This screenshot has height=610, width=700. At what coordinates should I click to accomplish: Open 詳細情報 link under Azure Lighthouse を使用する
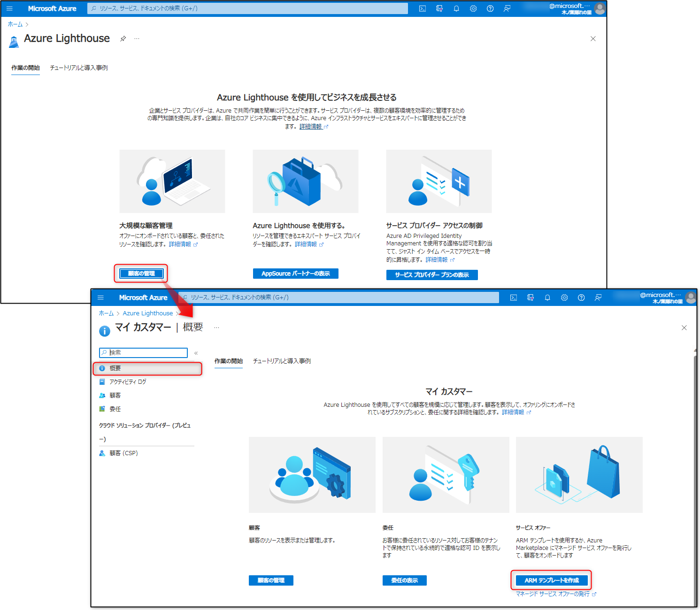[x=309, y=244]
